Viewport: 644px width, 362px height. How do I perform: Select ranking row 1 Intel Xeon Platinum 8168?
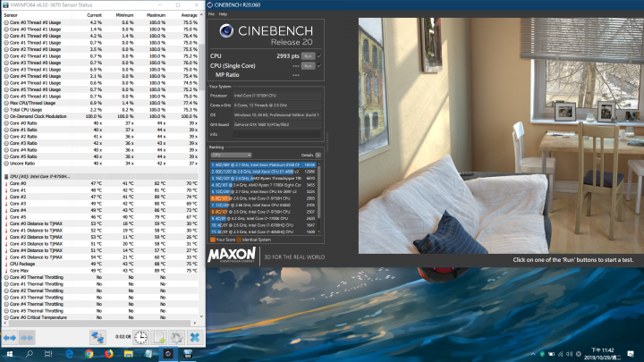point(263,165)
